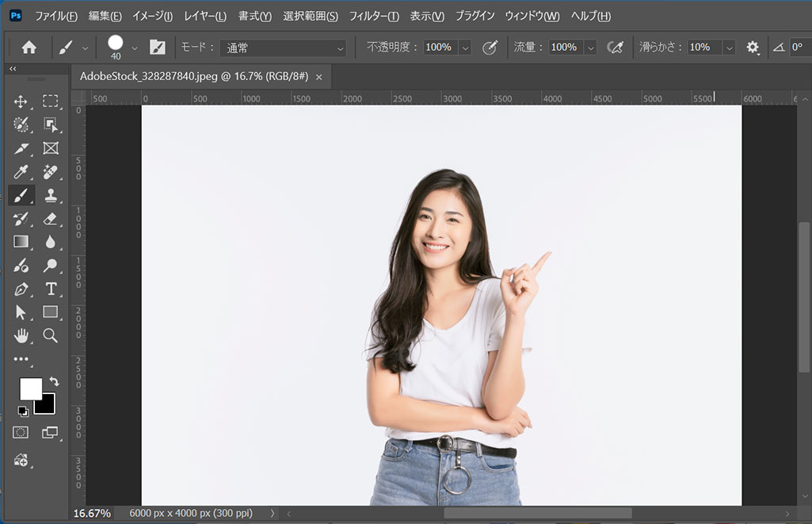
Task: Select the Hand tool
Action: tap(21, 335)
